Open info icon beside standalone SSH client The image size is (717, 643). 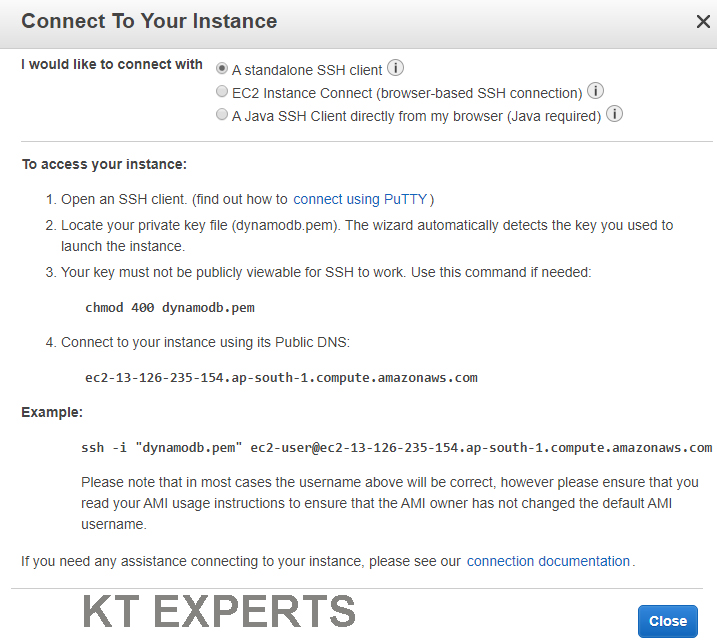(396, 68)
